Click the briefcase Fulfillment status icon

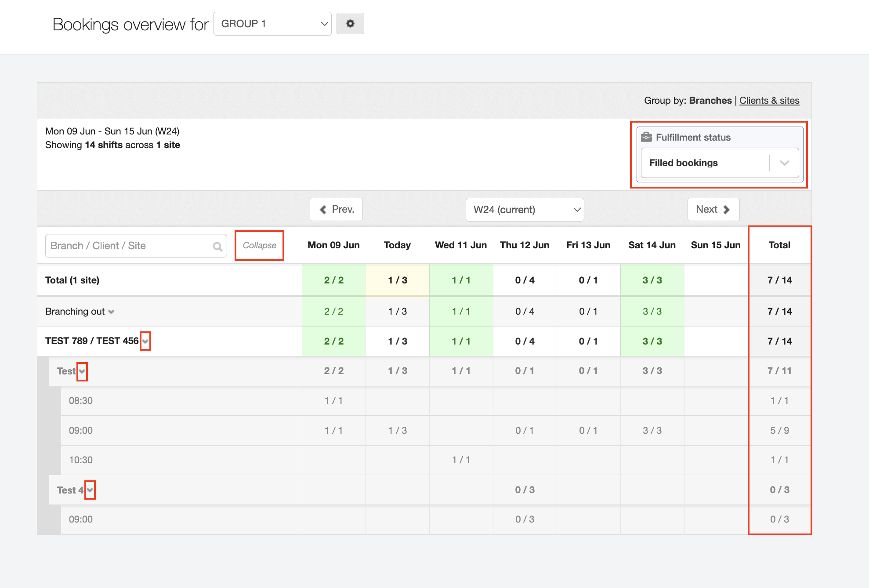[646, 137]
